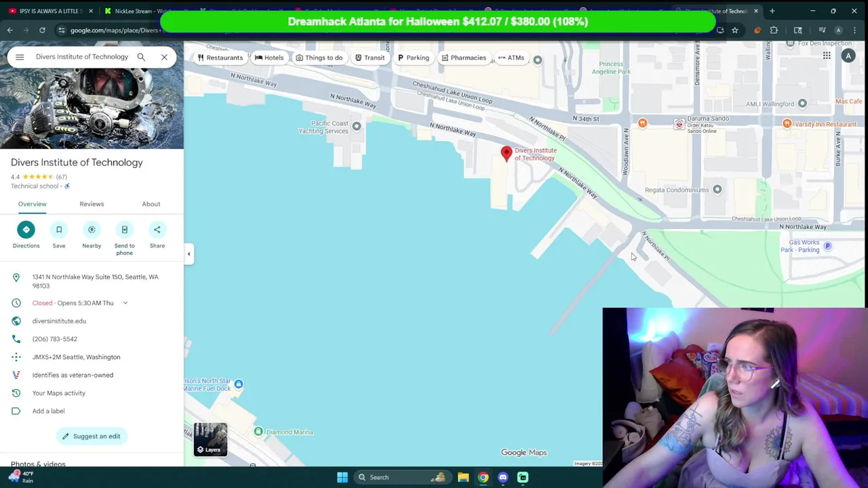Open the About tab

(x=151, y=204)
